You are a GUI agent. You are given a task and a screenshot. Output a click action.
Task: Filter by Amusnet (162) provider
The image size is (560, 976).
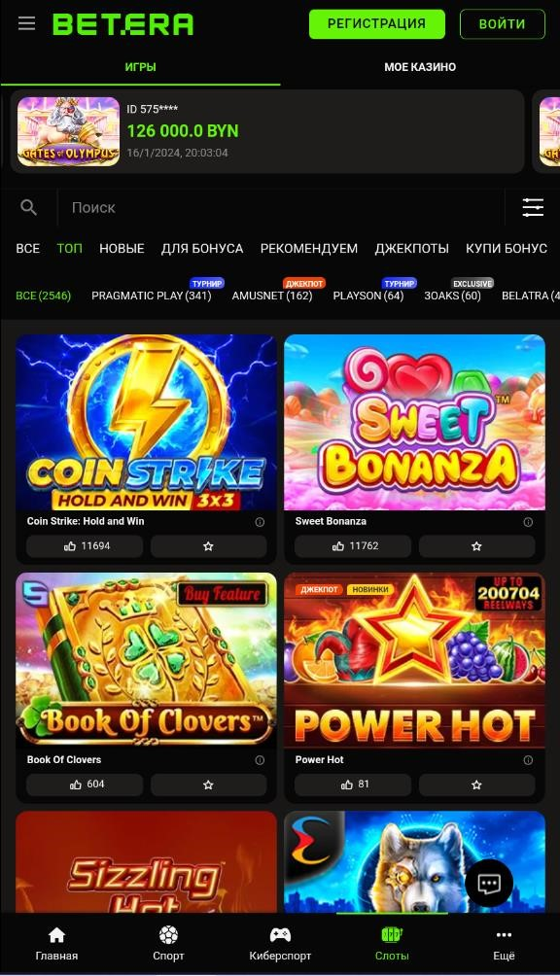(272, 296)
